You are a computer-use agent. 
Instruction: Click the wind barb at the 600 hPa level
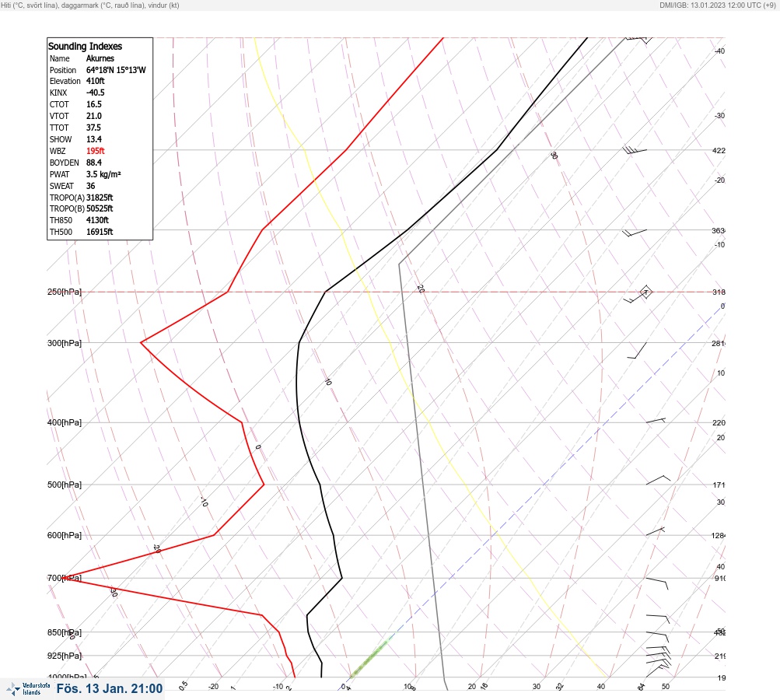(655, 531)
